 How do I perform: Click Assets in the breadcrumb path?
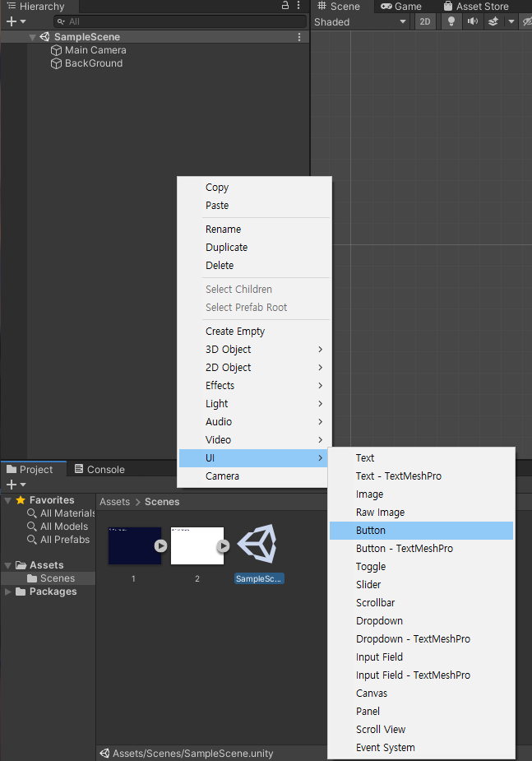(x=115, y=501)
